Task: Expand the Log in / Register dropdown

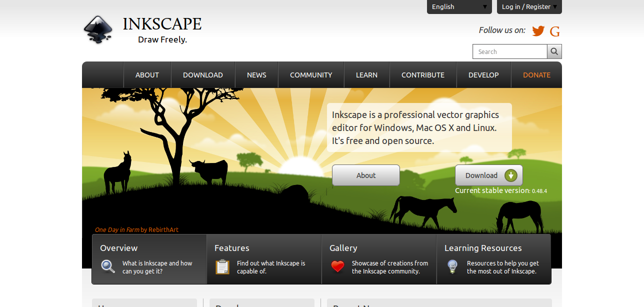Action: tap(529, 7)
